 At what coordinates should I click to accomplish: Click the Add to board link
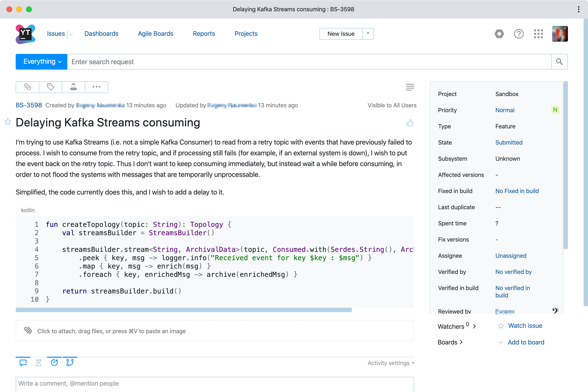[x=526, y=343]
